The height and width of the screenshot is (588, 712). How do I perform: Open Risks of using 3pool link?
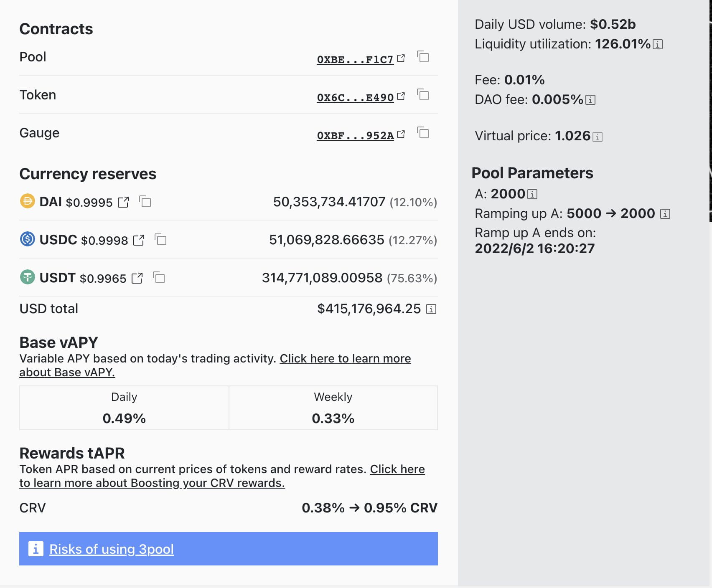coord(111,549)
